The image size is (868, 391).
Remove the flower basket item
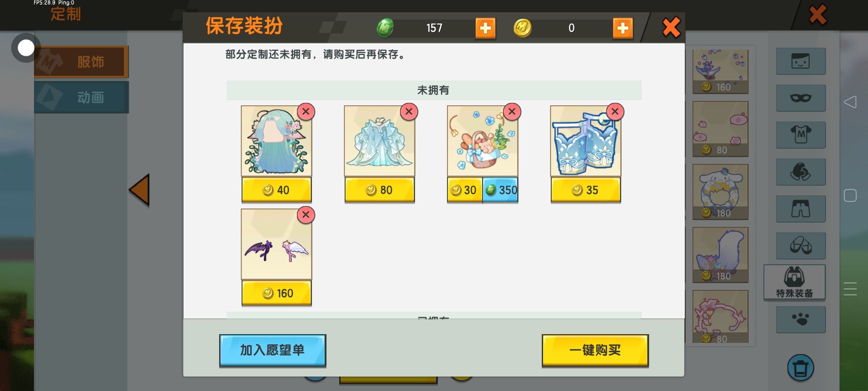coord(512,112)
